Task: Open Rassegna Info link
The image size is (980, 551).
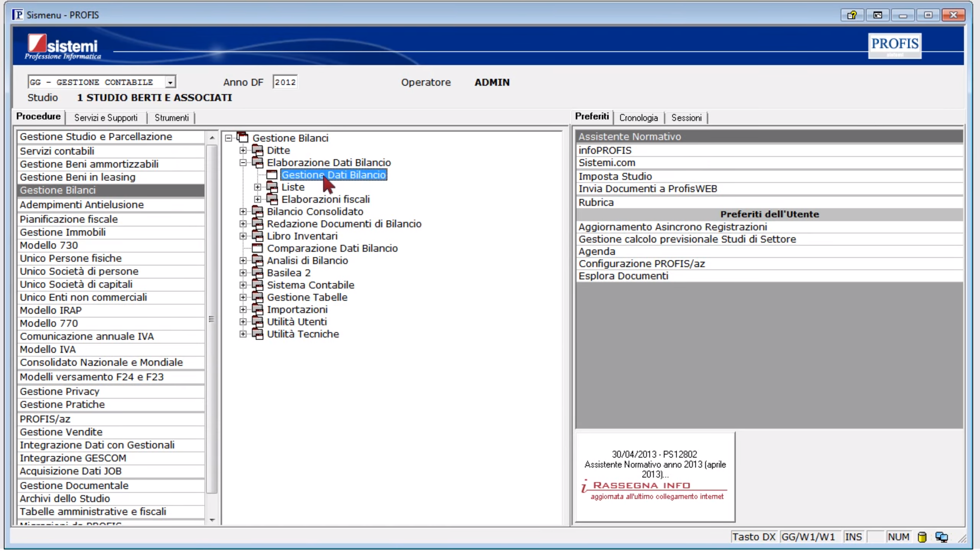Action: click(641, 486)
